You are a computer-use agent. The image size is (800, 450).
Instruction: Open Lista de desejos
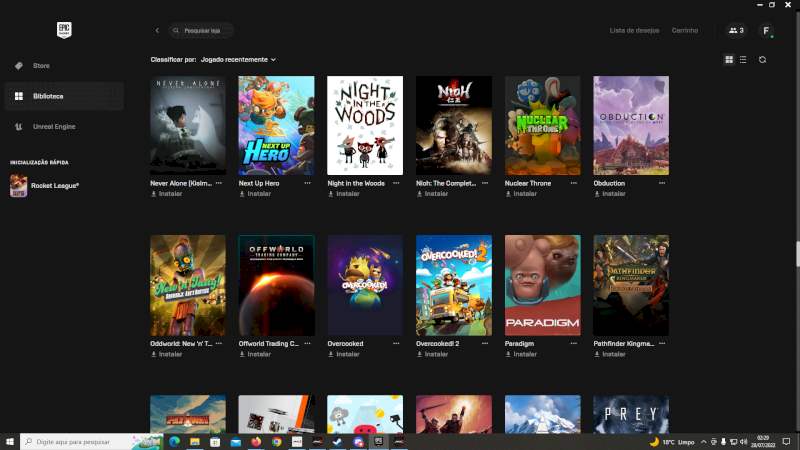634,31
